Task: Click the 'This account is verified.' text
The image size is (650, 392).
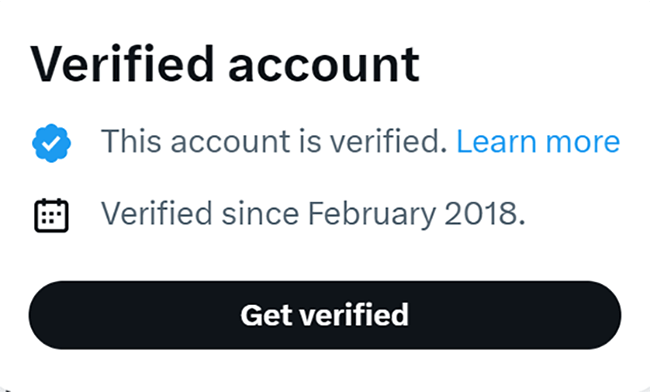Action: tap(274, 142)
